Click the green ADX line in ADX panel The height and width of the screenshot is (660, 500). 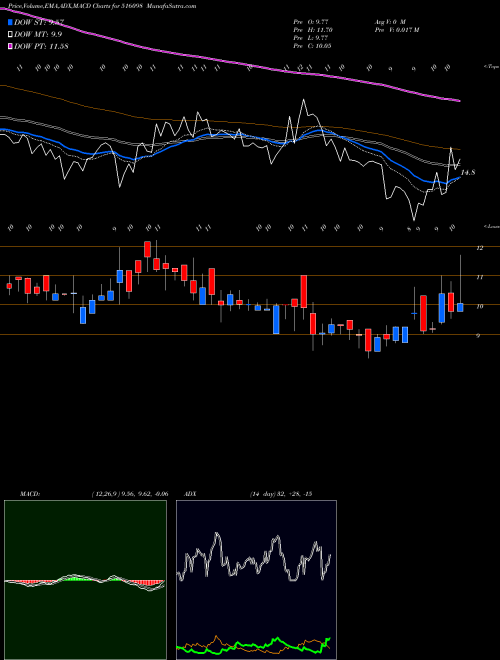click(253, 646)
